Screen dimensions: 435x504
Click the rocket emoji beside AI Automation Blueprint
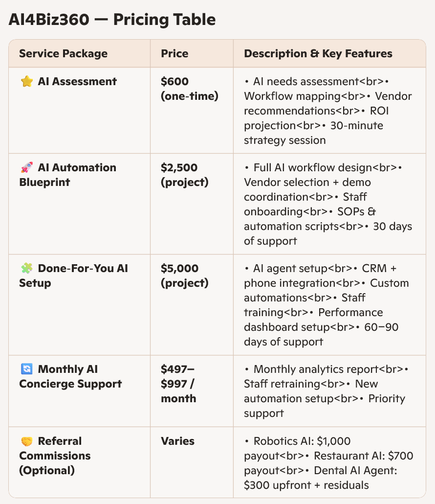tap(26, 168)
